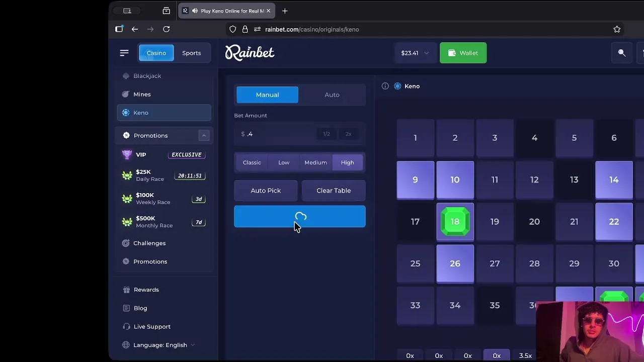Open the Mines game
Image resolution: width=644 pixels, height=362 pixels.
point(142,94)
